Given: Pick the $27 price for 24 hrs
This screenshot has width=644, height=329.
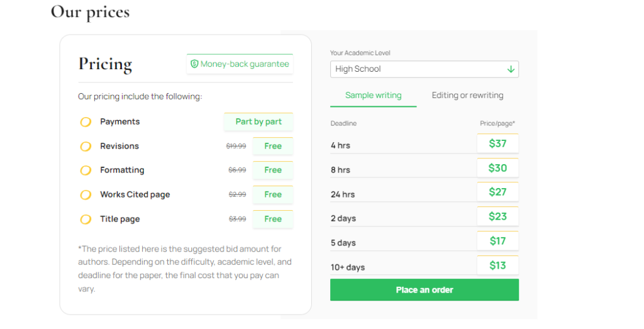Looking at the screenshot, I should pos(497,192).
